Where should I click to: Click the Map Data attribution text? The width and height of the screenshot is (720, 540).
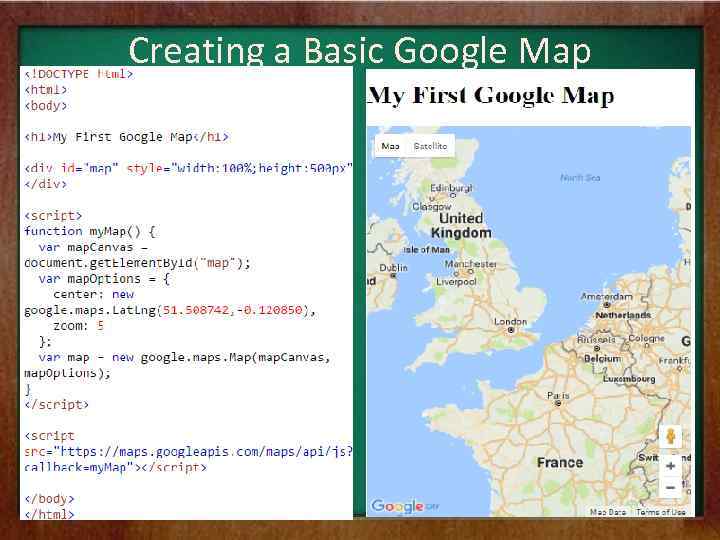608,512
